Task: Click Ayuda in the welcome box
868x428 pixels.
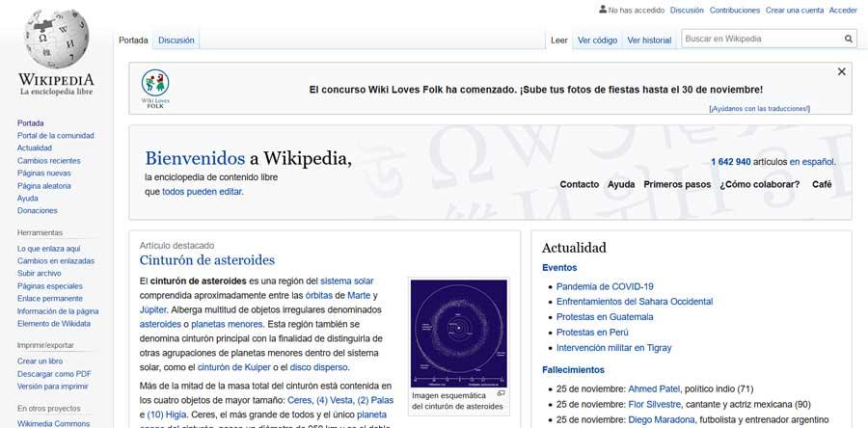Action: point(621,185)
